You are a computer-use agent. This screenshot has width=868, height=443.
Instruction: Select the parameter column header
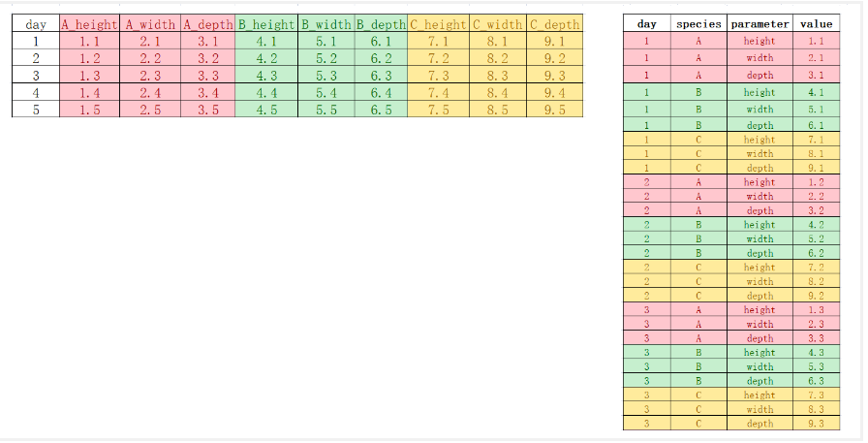tap(759, 23)
